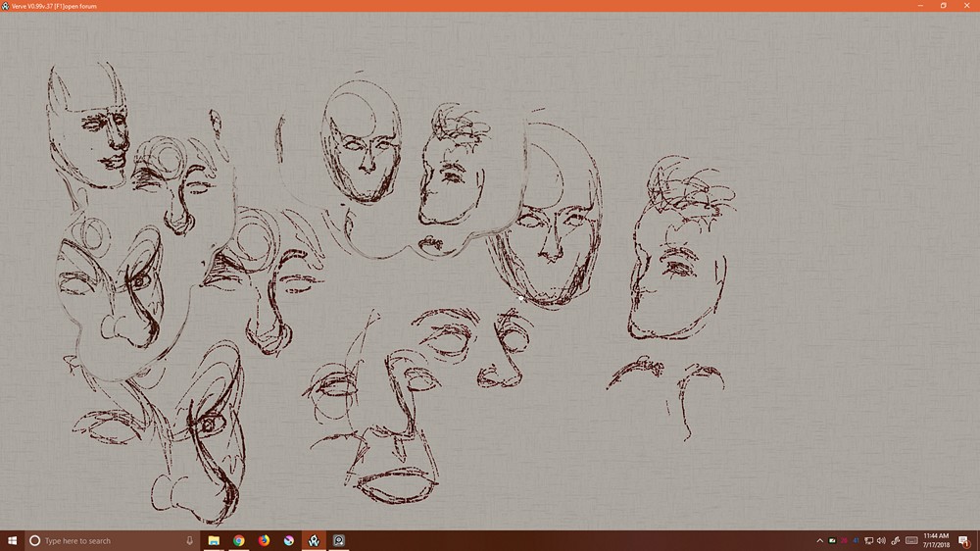Click the blue 41 temperature tray icon
Viewport: 980px width, 551px height.
(856, 540)
